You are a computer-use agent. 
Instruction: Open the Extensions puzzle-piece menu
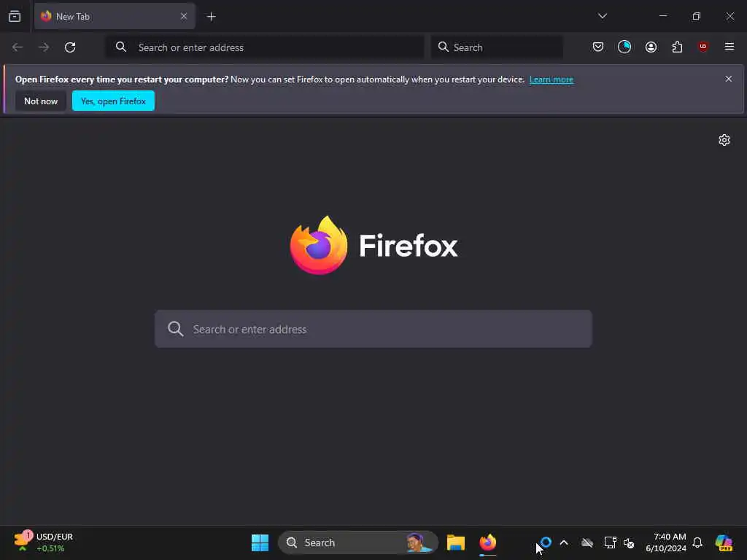pos(677,47)
